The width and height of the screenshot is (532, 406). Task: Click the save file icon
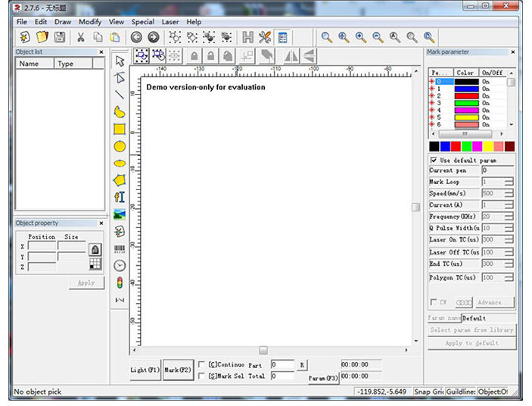point(59,37)
